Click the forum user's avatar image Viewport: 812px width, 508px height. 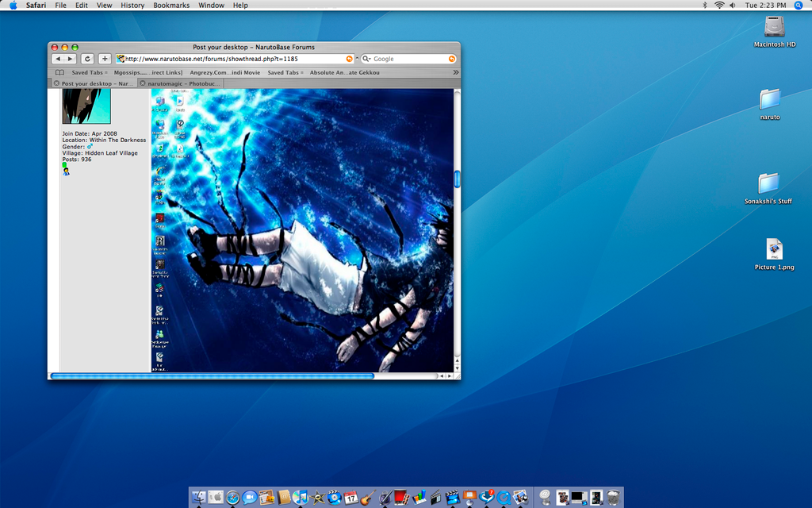tap(86, 106)
